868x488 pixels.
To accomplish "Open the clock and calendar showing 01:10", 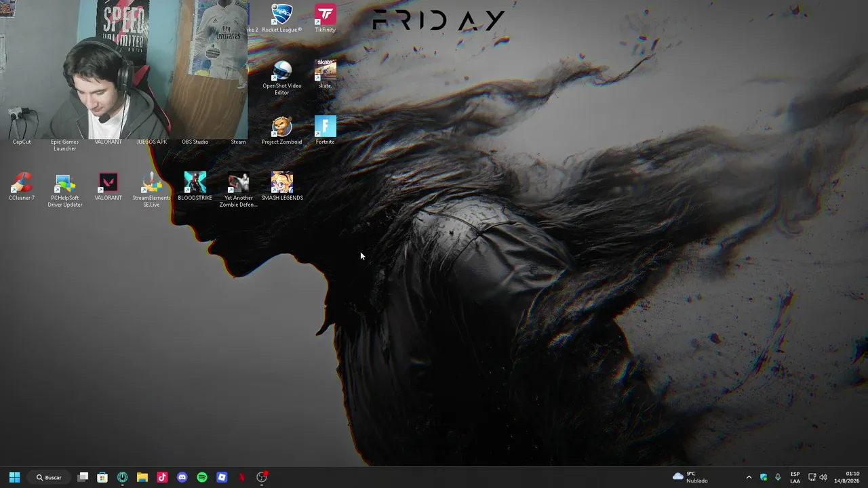I will point(847,477).
